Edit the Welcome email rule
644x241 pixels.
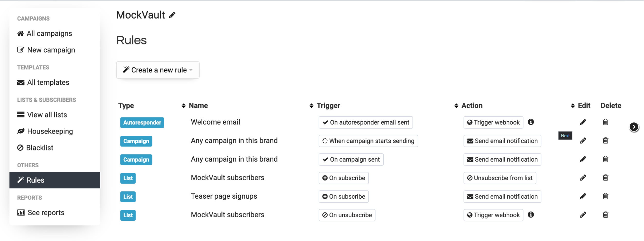(x=583, y=122)
